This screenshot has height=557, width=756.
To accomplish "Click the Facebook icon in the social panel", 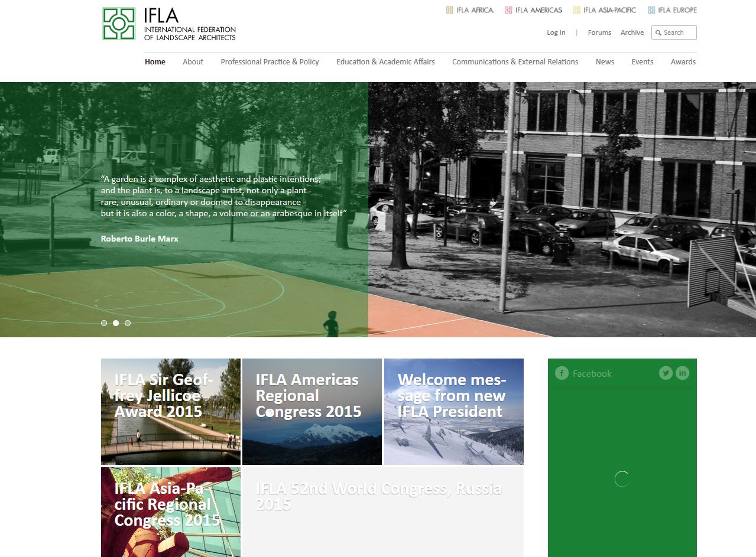I will click(562, 373).
